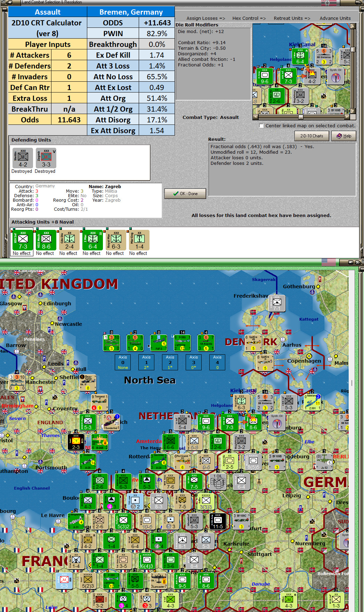The width and height of the screenshot is (364, 612).
Task: Click the Axis 1 sea box
Action: [146, 362]
